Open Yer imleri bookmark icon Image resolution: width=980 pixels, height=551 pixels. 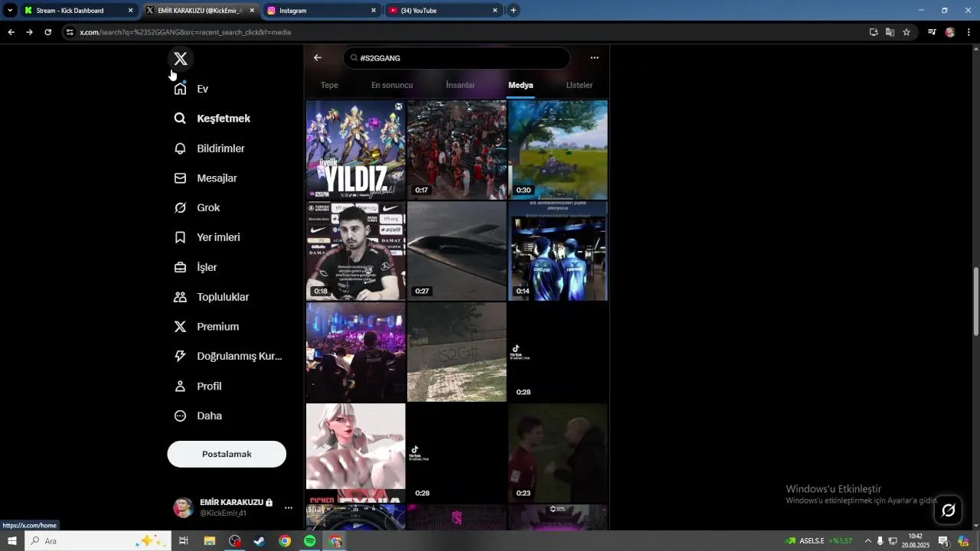click(180, 237)
